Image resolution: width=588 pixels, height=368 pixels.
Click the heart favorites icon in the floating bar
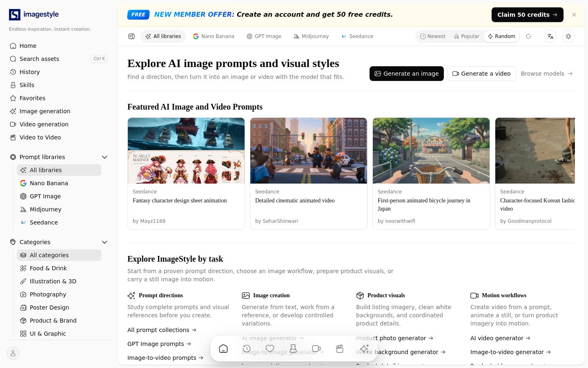coord(270,349)
